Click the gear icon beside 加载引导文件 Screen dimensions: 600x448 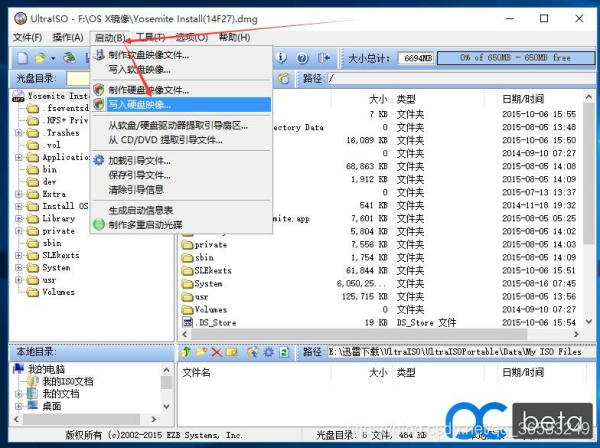[x=99, y=160]
